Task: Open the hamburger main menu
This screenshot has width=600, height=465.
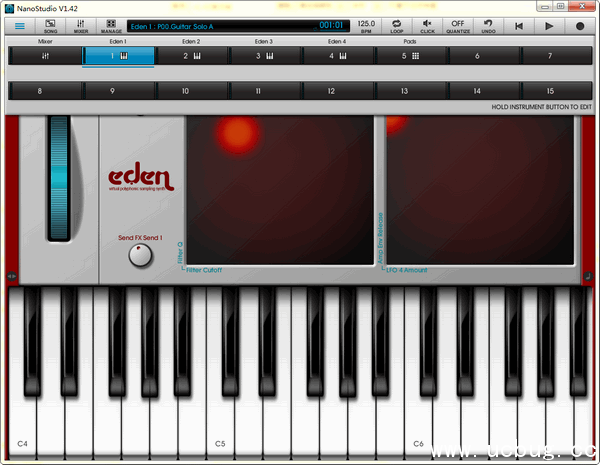Action: [x=19, y=25]
